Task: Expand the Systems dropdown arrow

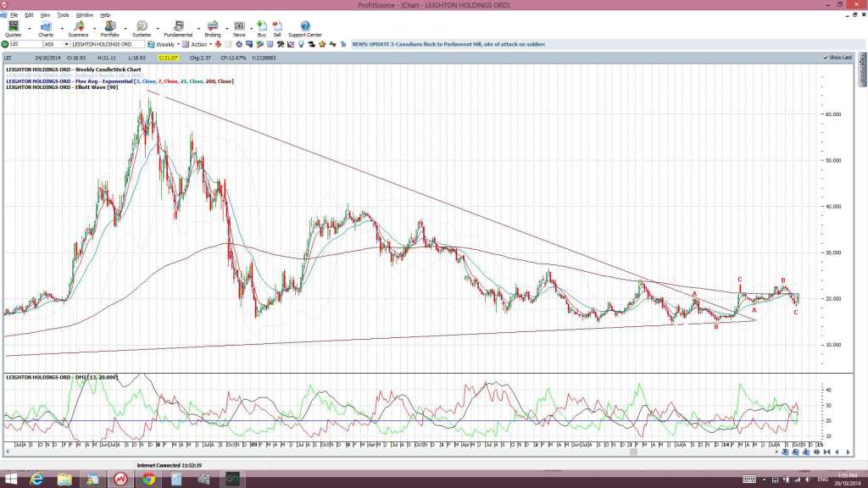Action: click(x=158, y=28)
